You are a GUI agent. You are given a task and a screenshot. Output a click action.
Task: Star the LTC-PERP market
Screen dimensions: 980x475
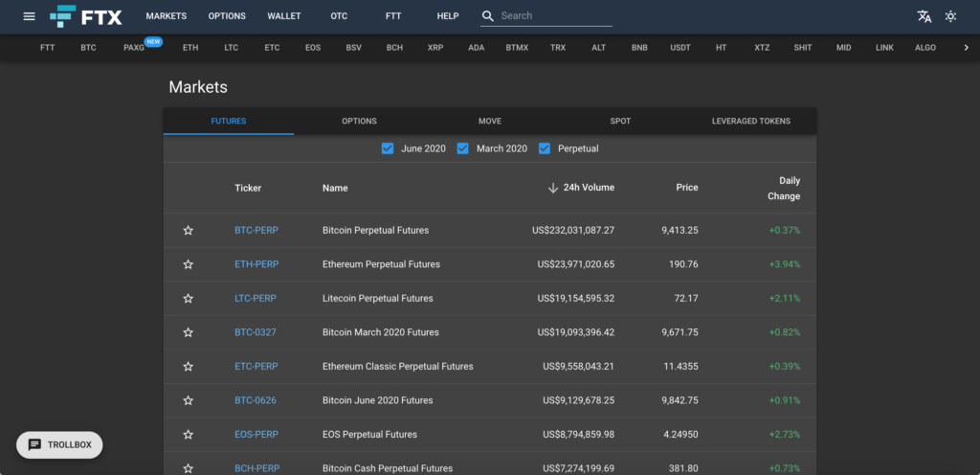click(189, 299)
